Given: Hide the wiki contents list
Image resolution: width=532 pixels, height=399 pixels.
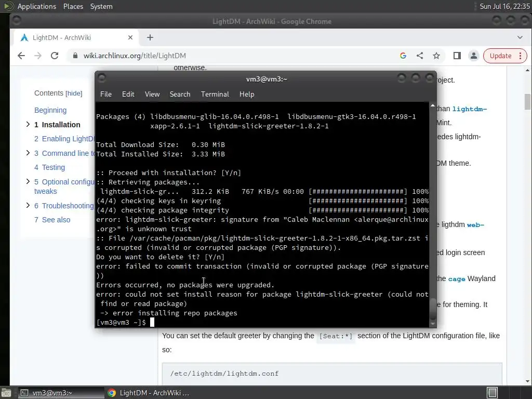Looking at the screenshot, I should click(74, 94).
